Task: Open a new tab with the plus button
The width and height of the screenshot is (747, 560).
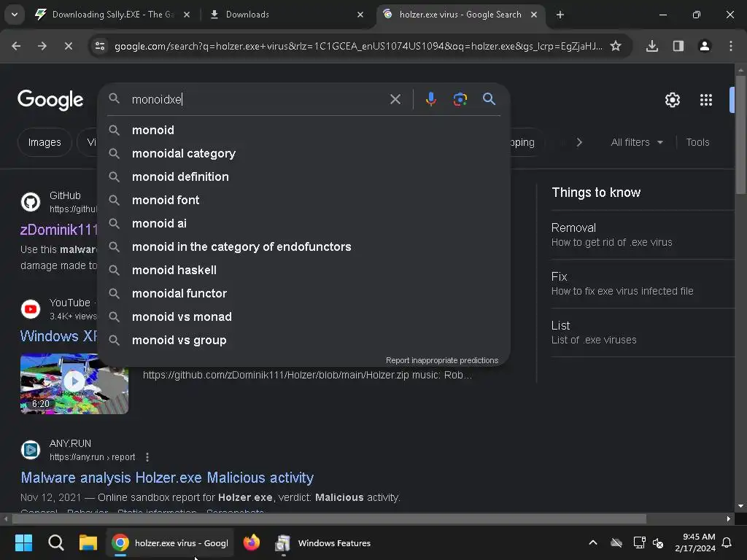Action: pos(560,15)
